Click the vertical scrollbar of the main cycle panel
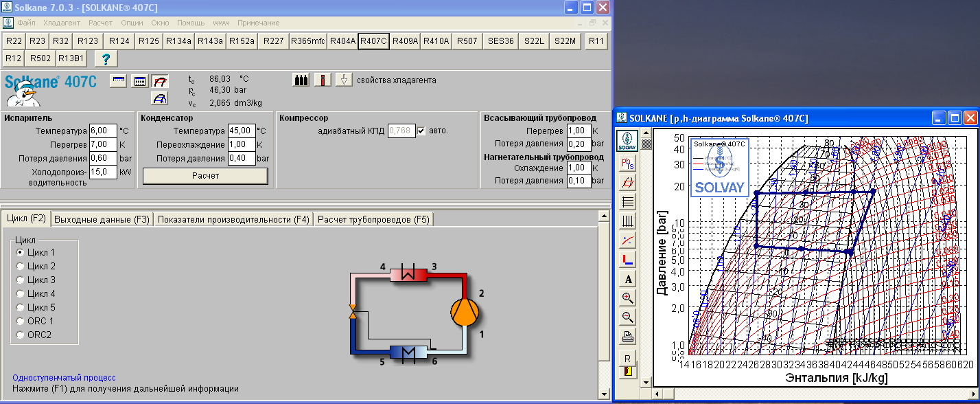 (604, 304)
